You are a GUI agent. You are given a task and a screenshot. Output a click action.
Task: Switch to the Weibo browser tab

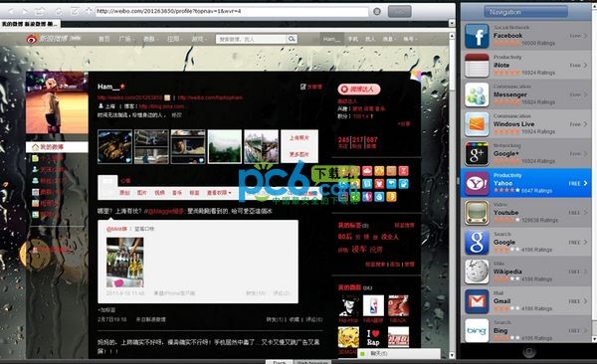point(31,24)
